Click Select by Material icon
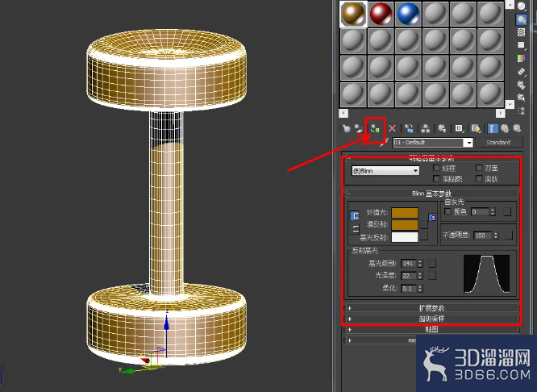The height and width of the screenshot is (392, 537). click(521, 98)
